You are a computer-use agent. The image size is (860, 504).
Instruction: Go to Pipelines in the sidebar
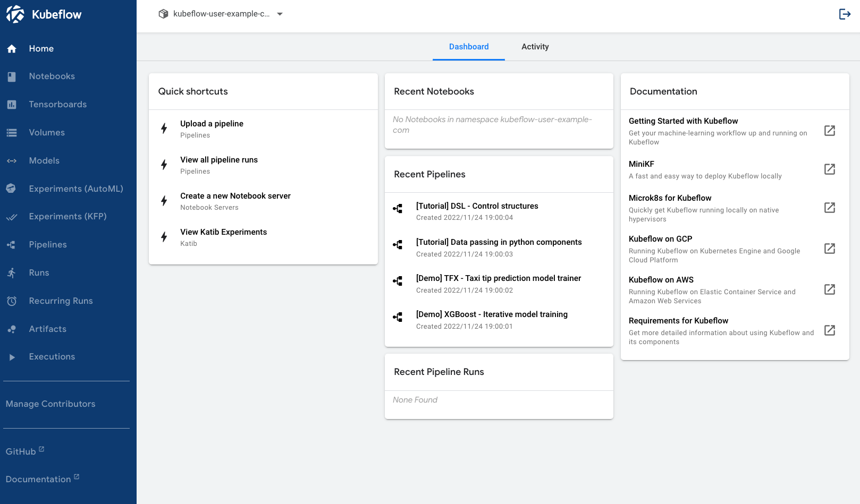point(48,245)
